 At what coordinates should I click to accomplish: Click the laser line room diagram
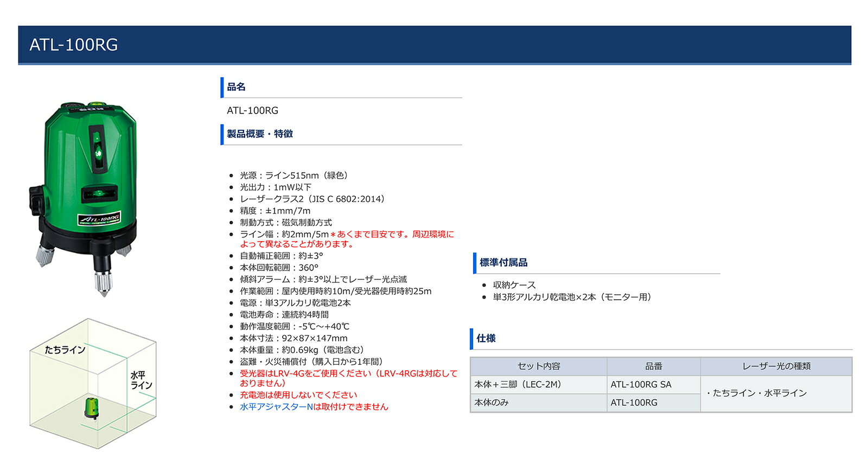[93, 383]
